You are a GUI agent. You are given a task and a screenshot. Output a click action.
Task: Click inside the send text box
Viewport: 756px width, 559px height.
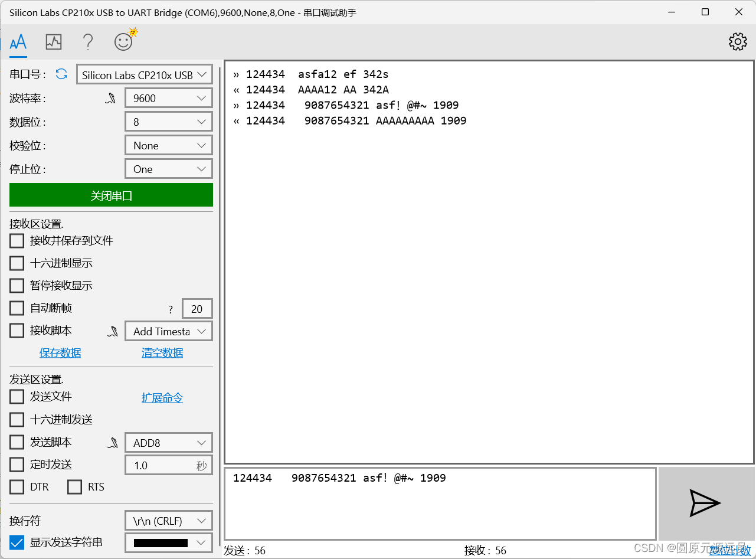440,504
